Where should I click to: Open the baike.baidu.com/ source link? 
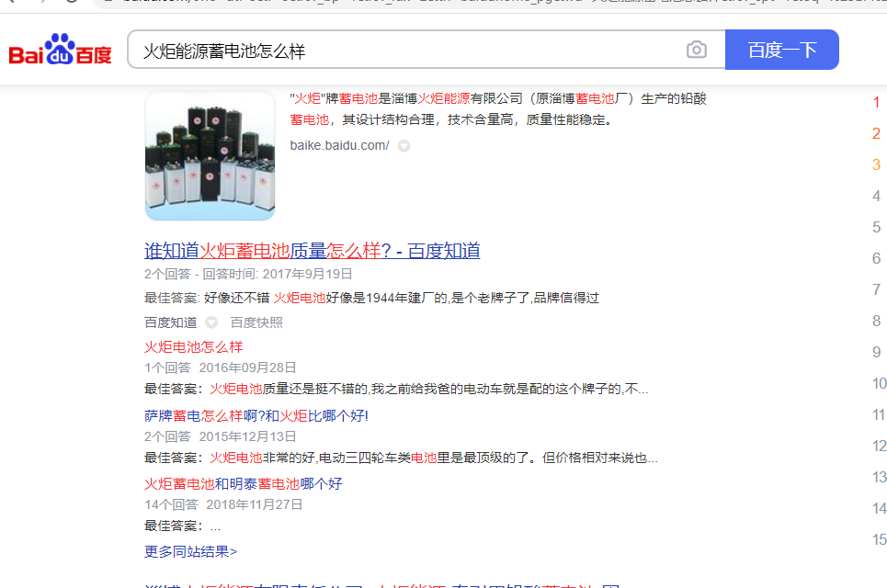click(339, 145)
